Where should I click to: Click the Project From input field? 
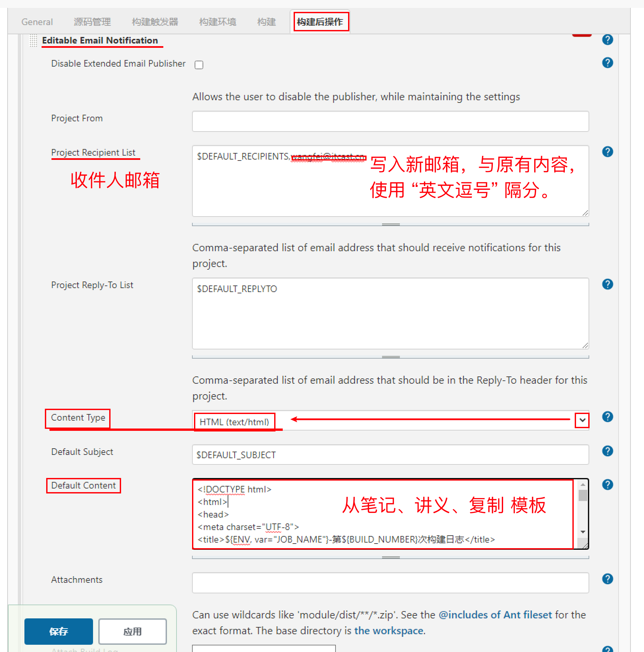390,121
